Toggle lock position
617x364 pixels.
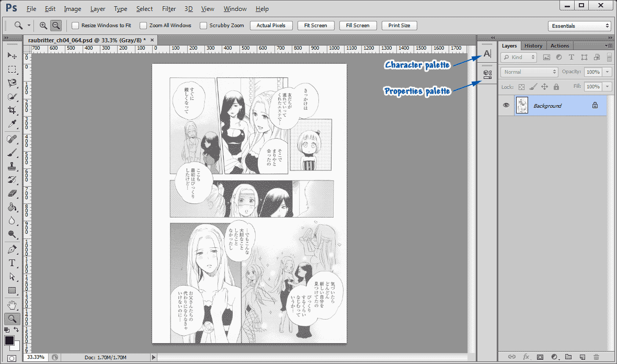tap(545, 87)
